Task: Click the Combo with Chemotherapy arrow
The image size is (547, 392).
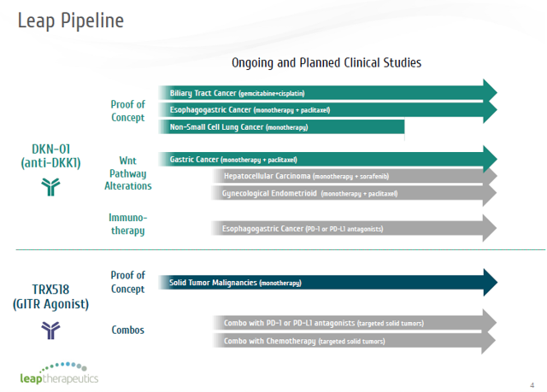Action: pyautogui.click(x=355, y=341)
